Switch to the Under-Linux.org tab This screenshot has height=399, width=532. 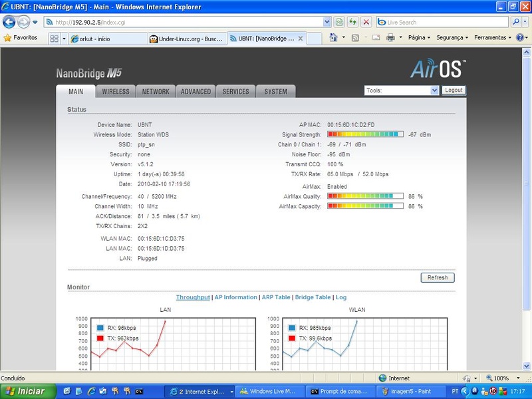[188, 39]
